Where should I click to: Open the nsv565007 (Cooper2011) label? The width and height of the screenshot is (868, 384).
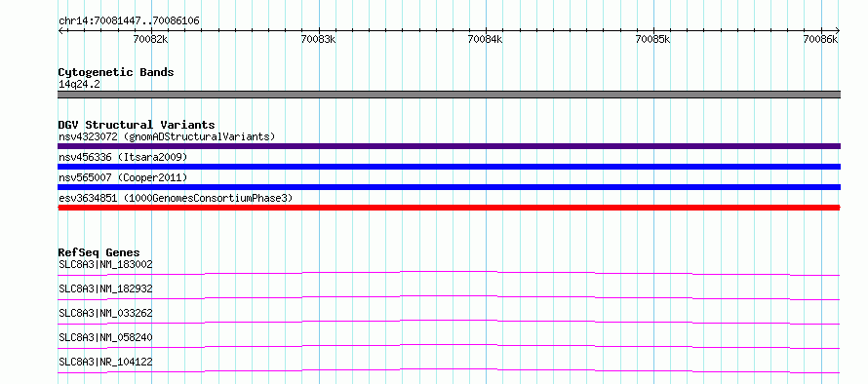click(x=123, y=177)
